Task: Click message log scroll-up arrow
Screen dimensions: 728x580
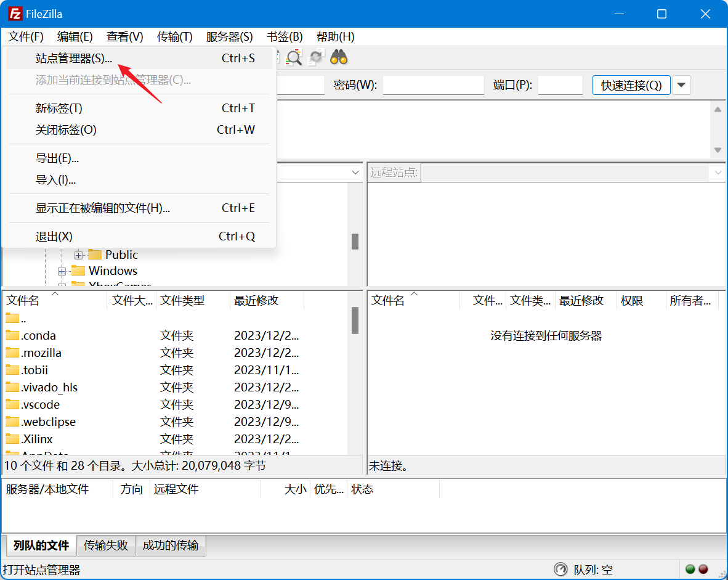Action: click(718, 110)
